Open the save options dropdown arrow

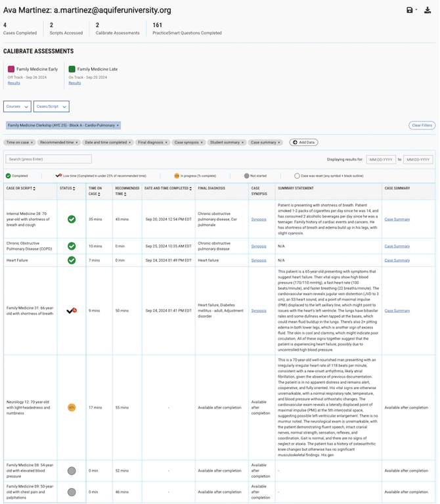point(416,11)
